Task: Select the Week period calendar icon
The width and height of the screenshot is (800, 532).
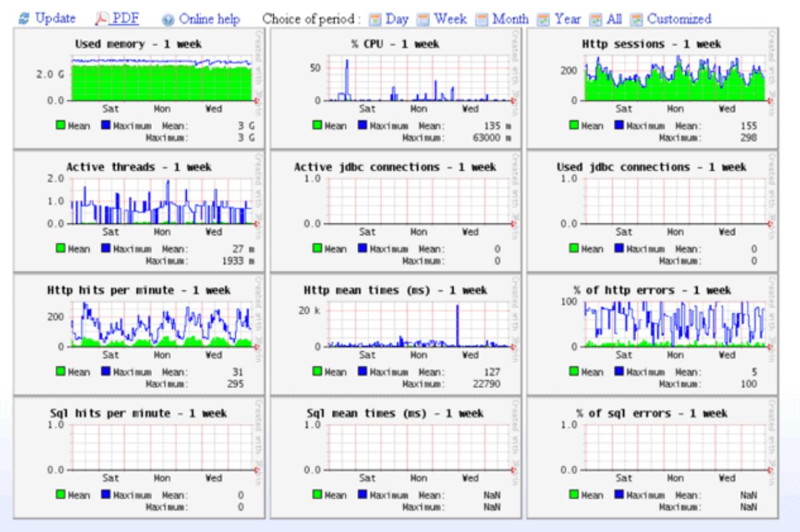Action: tap(423, 19)
